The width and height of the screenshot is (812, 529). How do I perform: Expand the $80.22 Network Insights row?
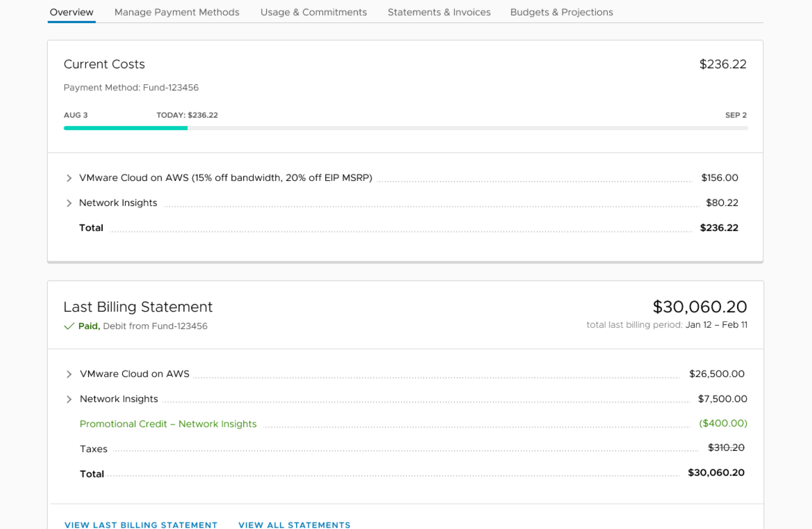pyautogui.click(x=69, y=203)
